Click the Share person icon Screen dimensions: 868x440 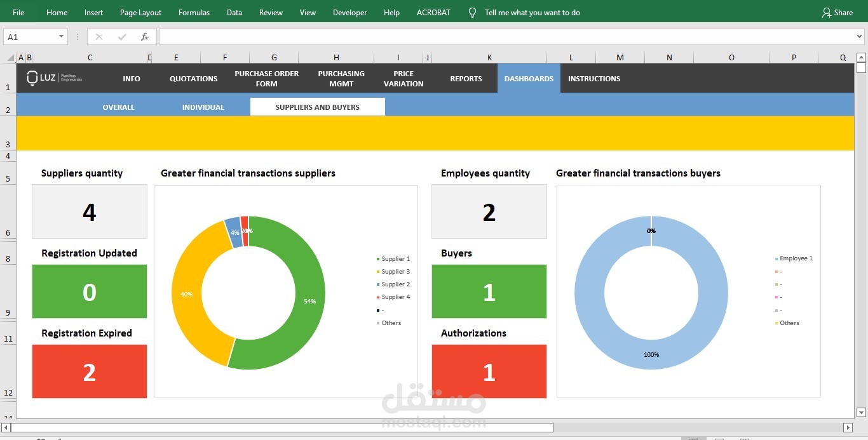(826, 12)
